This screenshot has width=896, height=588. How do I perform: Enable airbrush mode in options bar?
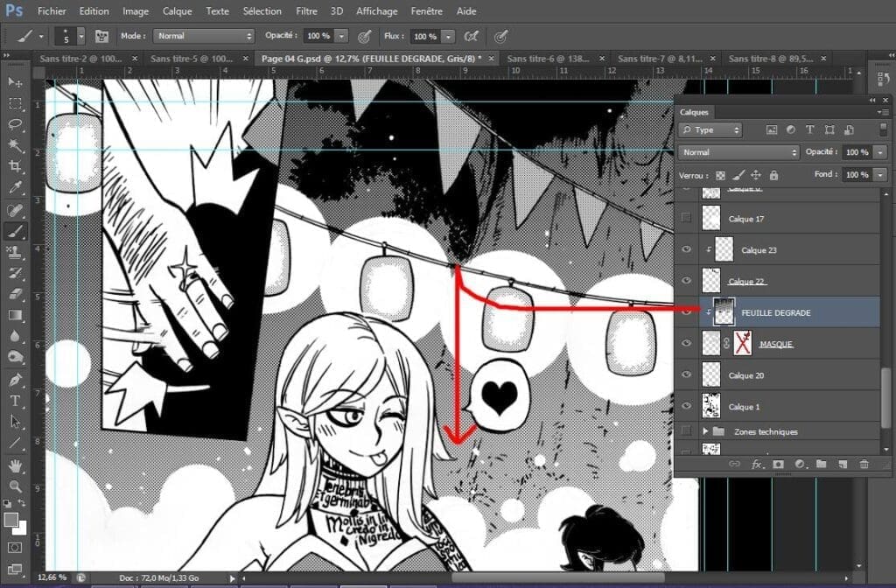(471, 36)
